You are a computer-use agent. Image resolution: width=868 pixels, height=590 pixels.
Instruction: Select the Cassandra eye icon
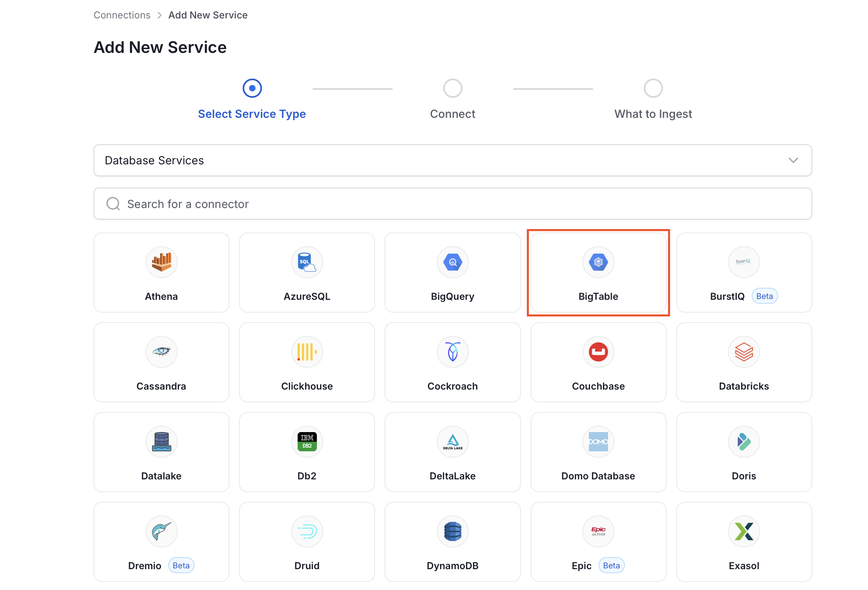(x=161, y=352)
